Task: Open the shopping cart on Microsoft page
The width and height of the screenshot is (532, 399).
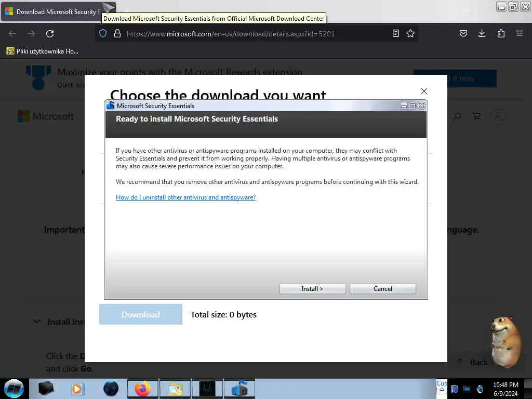Action: (477, 116)
